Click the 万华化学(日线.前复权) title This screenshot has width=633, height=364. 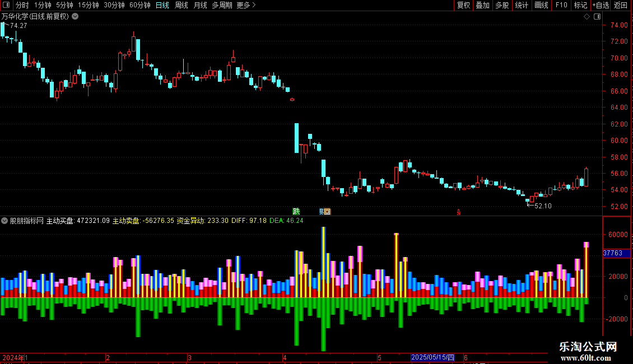pos(35,17)
